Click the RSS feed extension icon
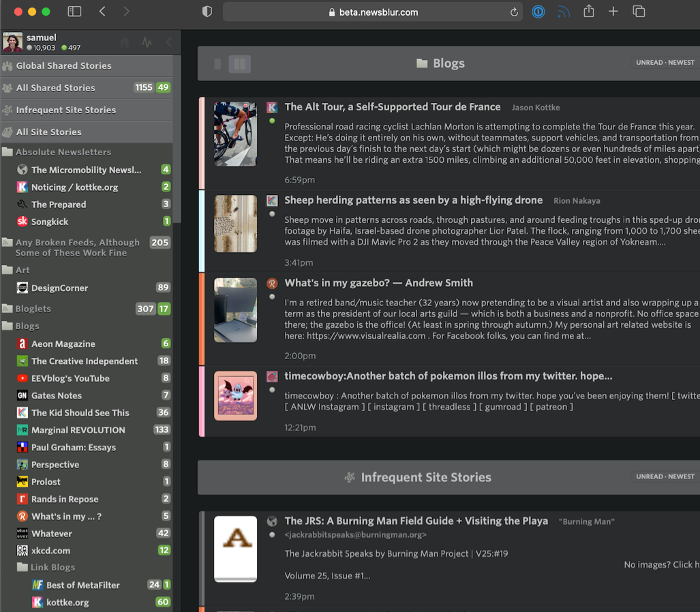The height and width of the screenshot is (612, 700). coord(564,12)
